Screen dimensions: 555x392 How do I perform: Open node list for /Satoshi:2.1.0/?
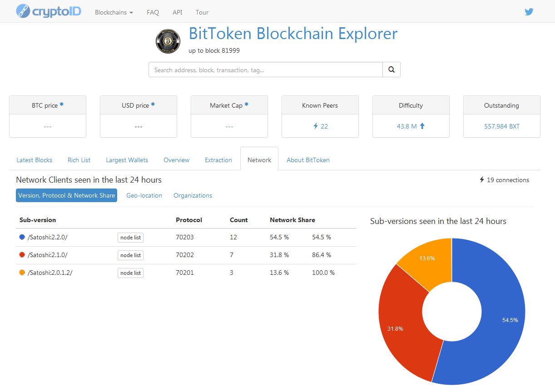click(131, 255)
